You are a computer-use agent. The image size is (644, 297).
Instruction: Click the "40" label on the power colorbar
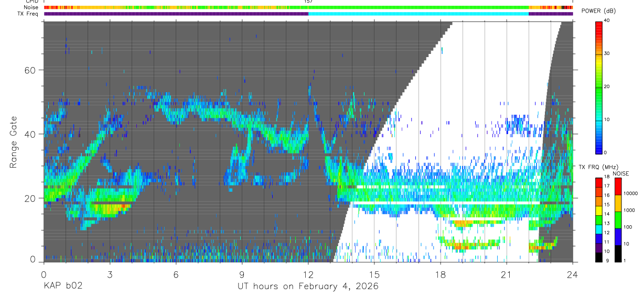[607, 20]
